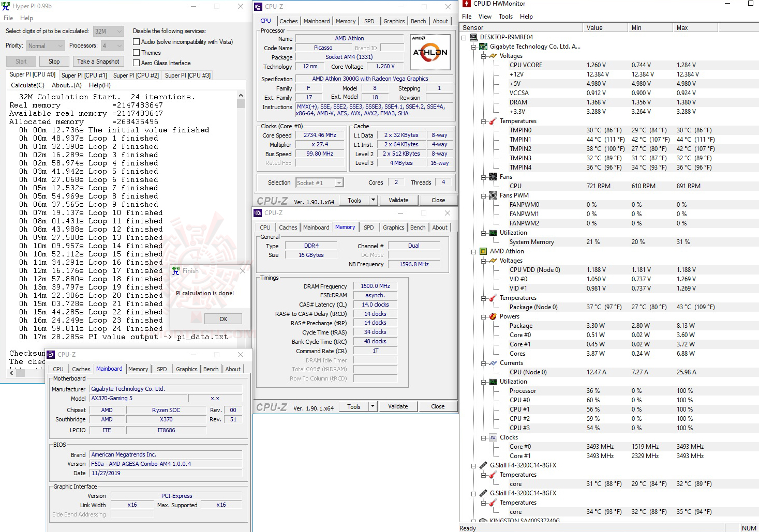This screenshot has width=759, height=532.
Task: Open the Processors count dropdown
Action: click(112, 46)
